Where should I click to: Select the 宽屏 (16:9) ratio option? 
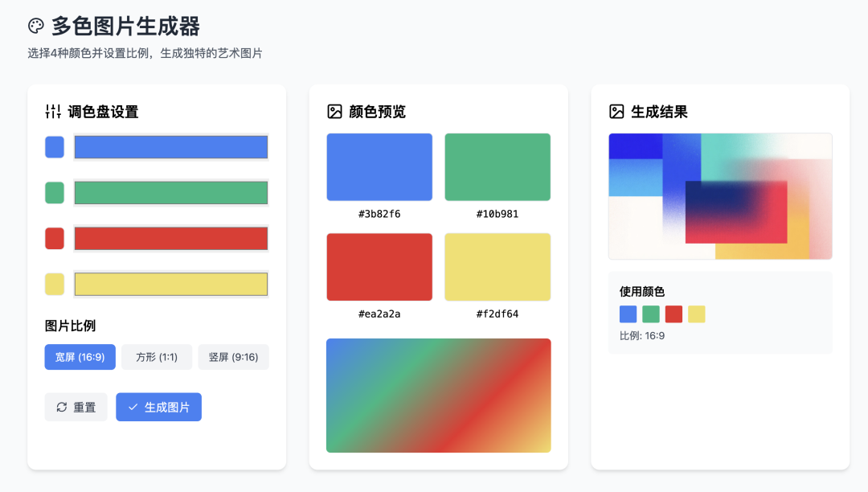(80, 357)
